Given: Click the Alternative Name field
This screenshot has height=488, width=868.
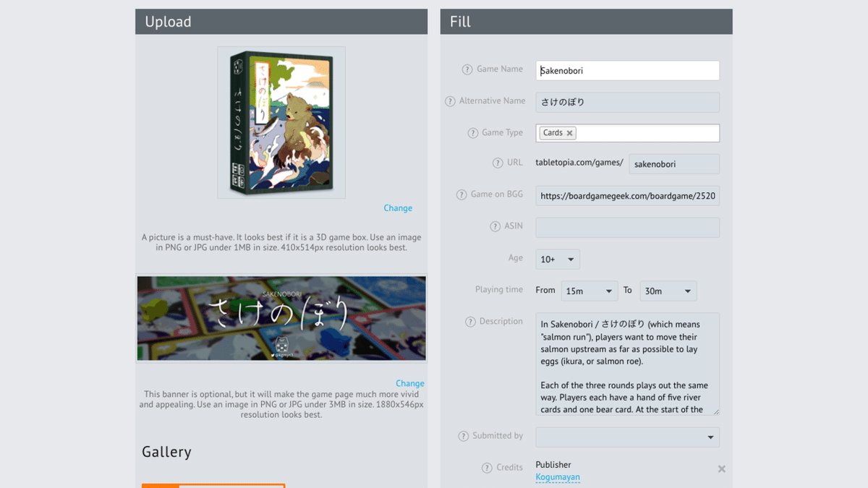Looking at the screenshot, I should [628, 102].
